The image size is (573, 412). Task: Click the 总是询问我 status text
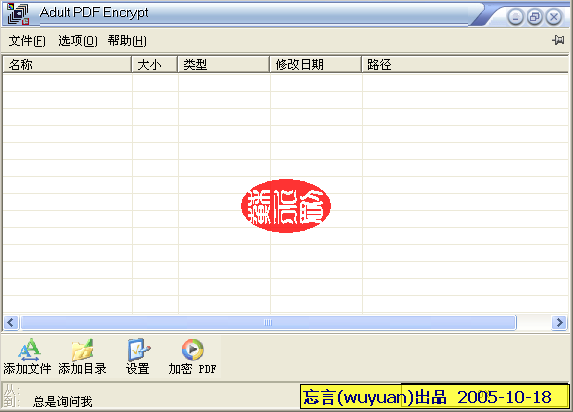click(62, 402)
